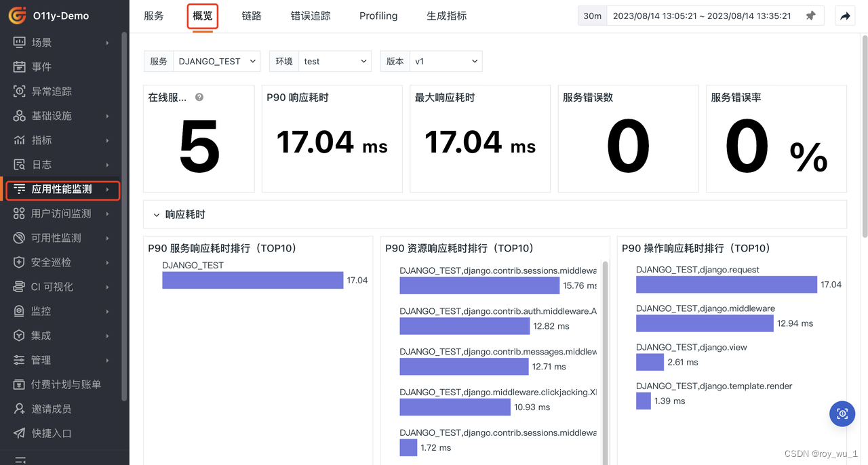Open the blue floating action icon bottom right
The height and width of the screenshot is (465, 868).
(x=842, y=413)
